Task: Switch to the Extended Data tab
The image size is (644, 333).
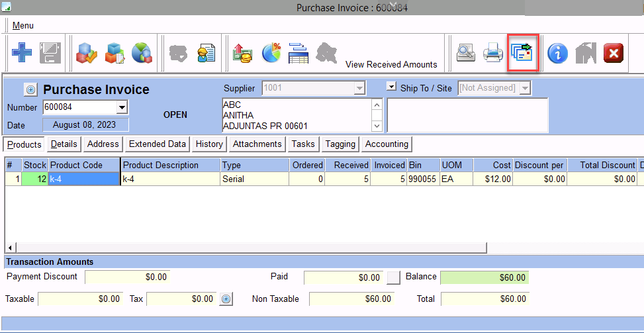Action: (x=157, y=144)
